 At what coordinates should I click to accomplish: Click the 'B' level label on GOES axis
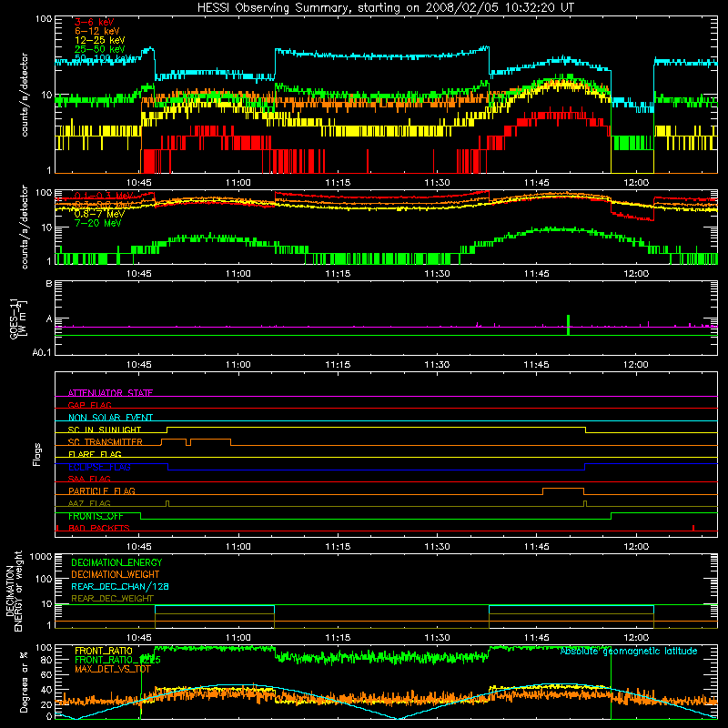click(49, 284)
